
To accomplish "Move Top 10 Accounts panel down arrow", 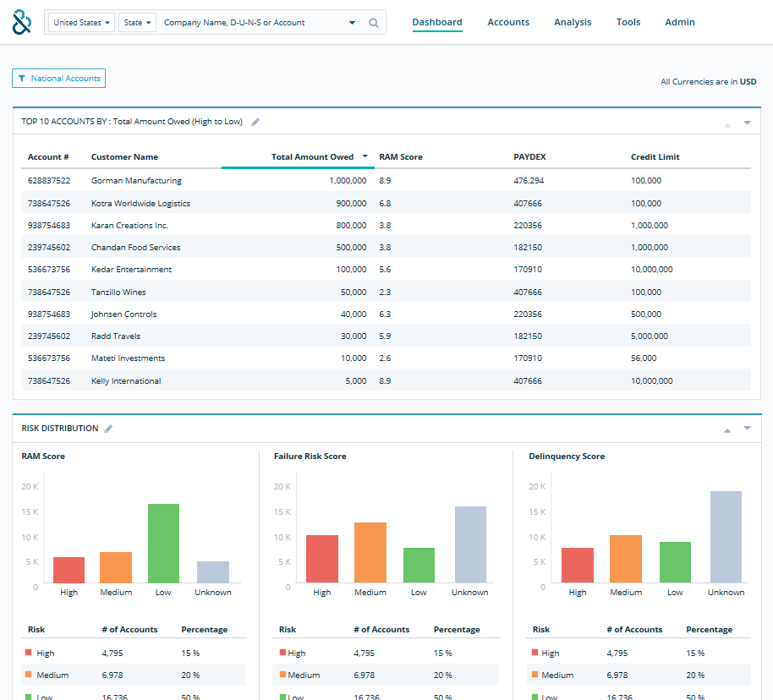I will pos(748,123).
